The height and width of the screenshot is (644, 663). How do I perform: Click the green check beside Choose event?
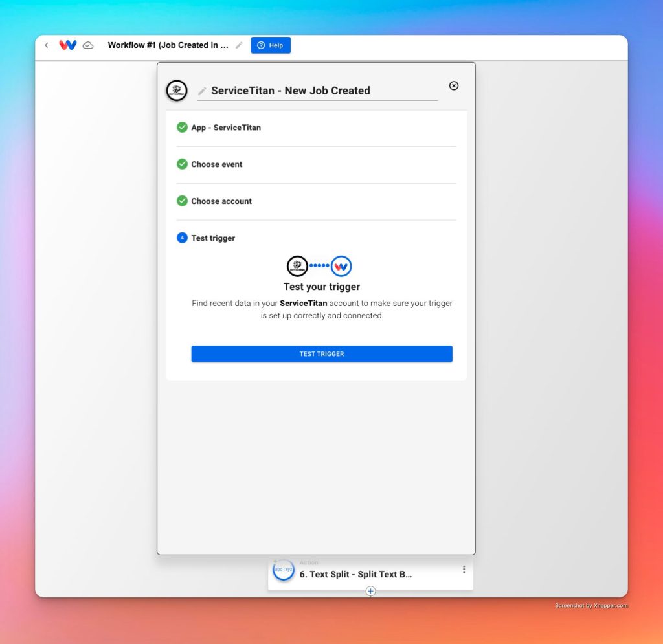point(182,164)
